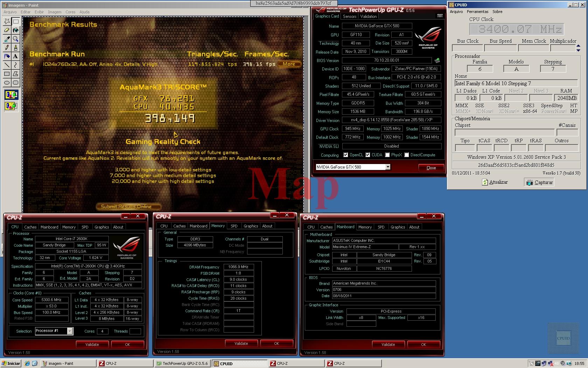
Task: Pick the Airbrush spray tool
Action: (7, 56)
